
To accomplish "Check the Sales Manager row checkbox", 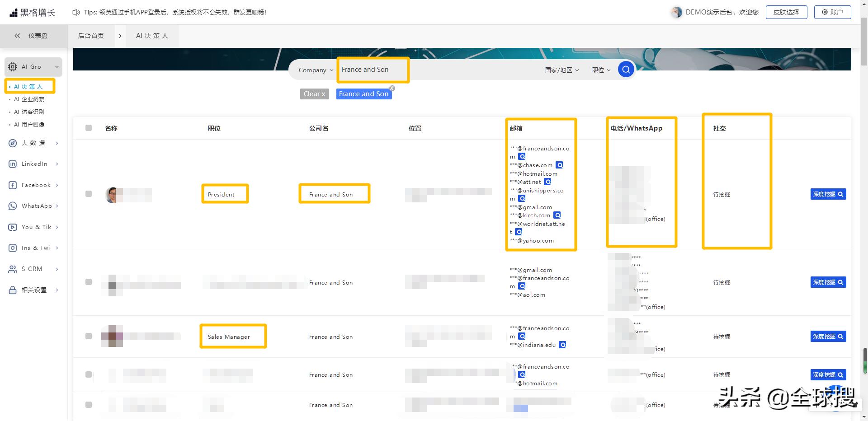I will pyautogui.click(x=89, y=336).
